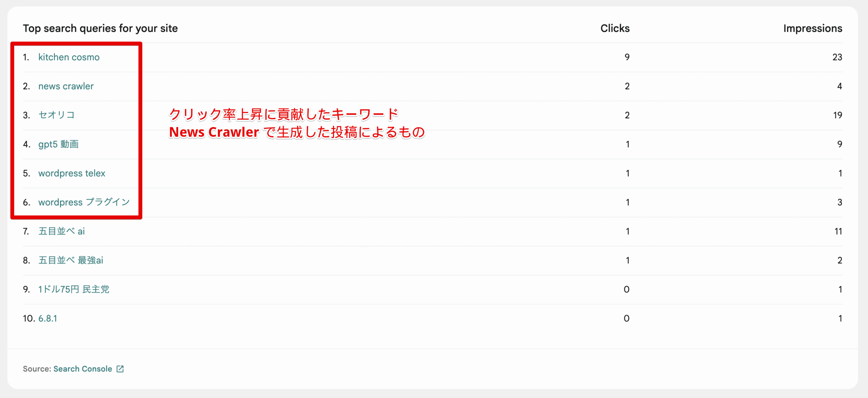Screen dimensions: 868x398
Task: Click the impressions value 23 in first row
Action: tap(837, 57)
